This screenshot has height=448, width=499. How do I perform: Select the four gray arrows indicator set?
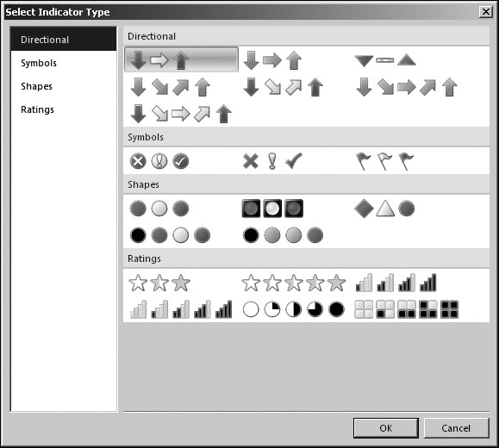point(171,87)
